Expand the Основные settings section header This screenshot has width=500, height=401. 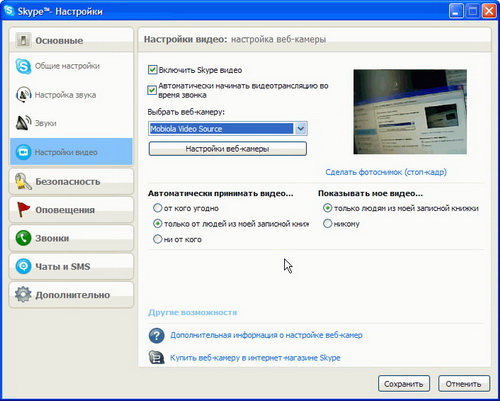[71, 40]
